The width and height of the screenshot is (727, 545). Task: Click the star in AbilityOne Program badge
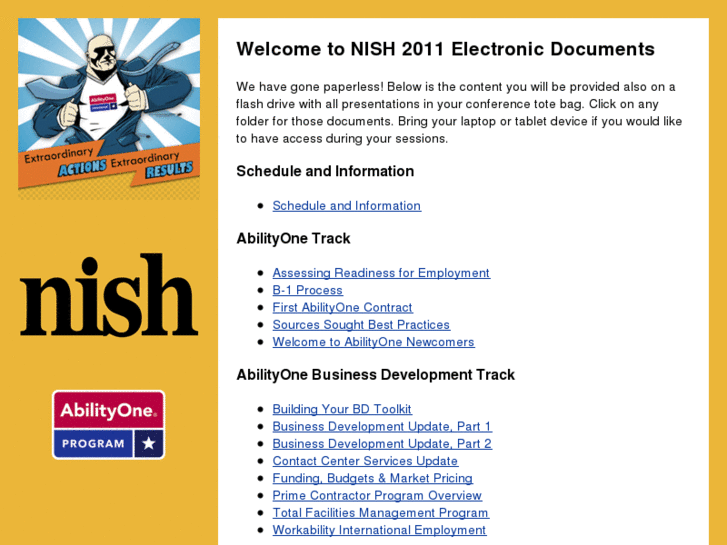tap(149, 443)
